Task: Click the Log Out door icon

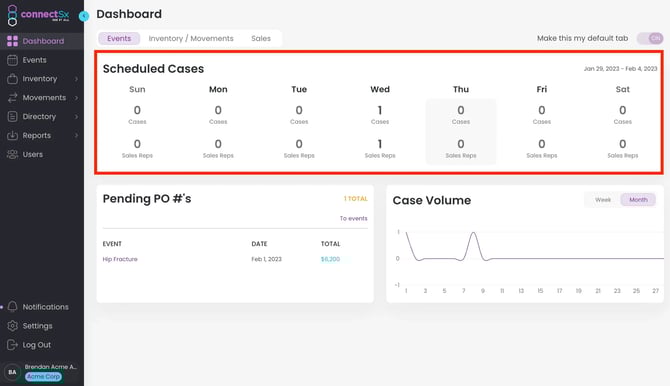Action: (12, 345)
